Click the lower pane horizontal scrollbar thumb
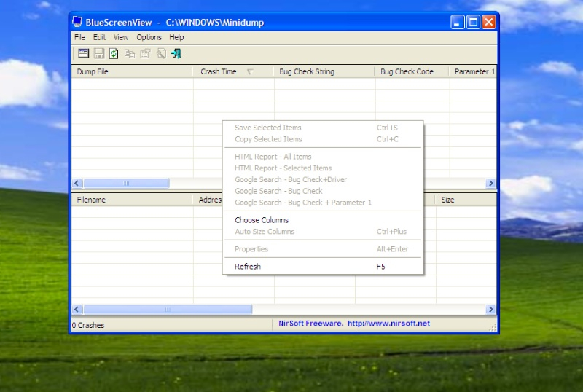Screen dimensions: 583x392 167,310
